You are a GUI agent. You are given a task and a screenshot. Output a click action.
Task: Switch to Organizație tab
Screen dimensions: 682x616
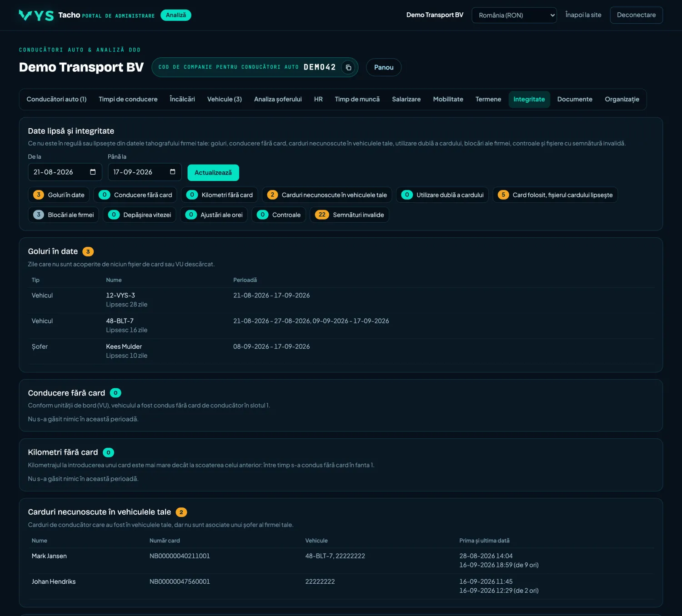click(x=622, y=99)
